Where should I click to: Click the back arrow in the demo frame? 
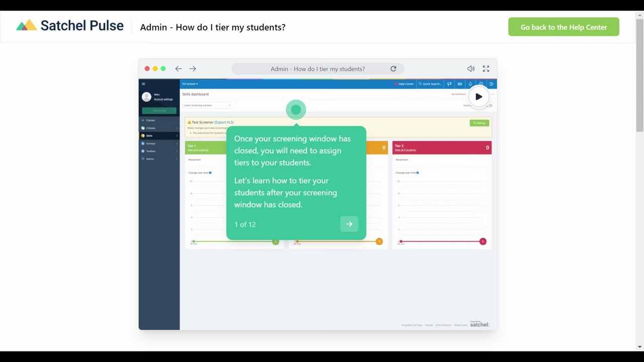pyautogui.click(x=179, y=69)
